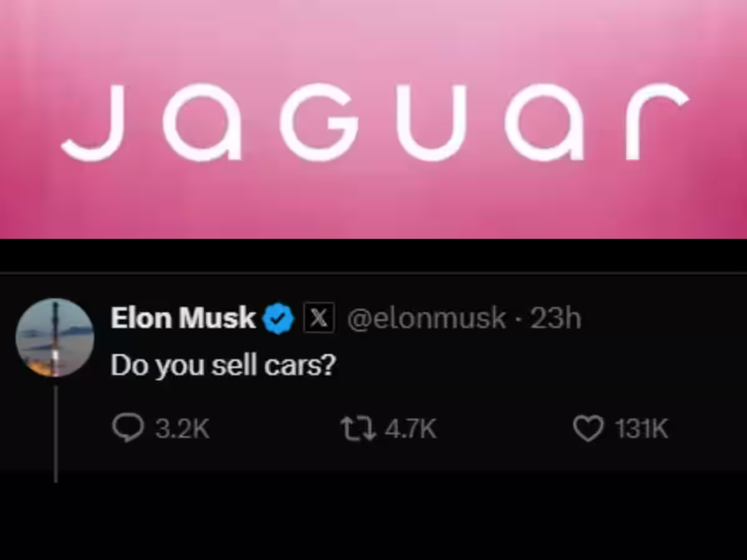The image size is (747, 560).
Task: Visit the @elonmusk handle link
Action: [426, 318]
